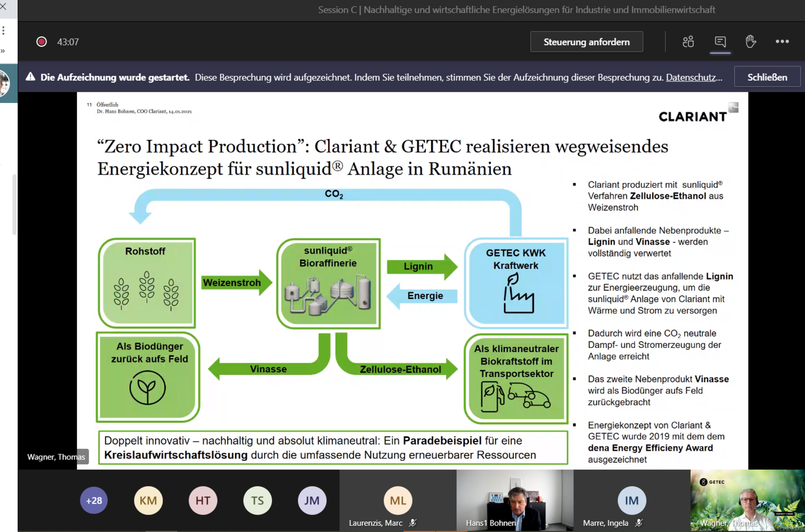
Task: Click the recording warning triangle icon
Action: coord(30,77)
